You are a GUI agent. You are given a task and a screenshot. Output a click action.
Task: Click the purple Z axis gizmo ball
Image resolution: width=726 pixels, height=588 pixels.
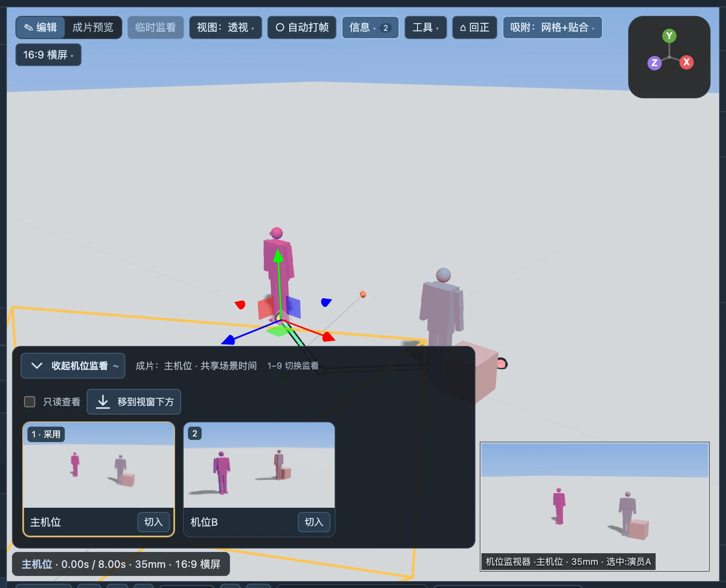tap(654, 63)
